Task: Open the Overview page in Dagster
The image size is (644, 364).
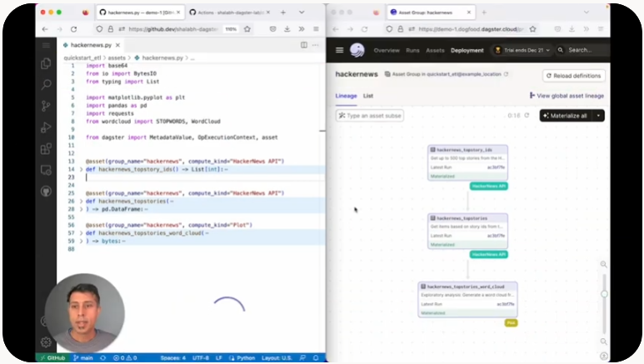Action: point(387,51)
